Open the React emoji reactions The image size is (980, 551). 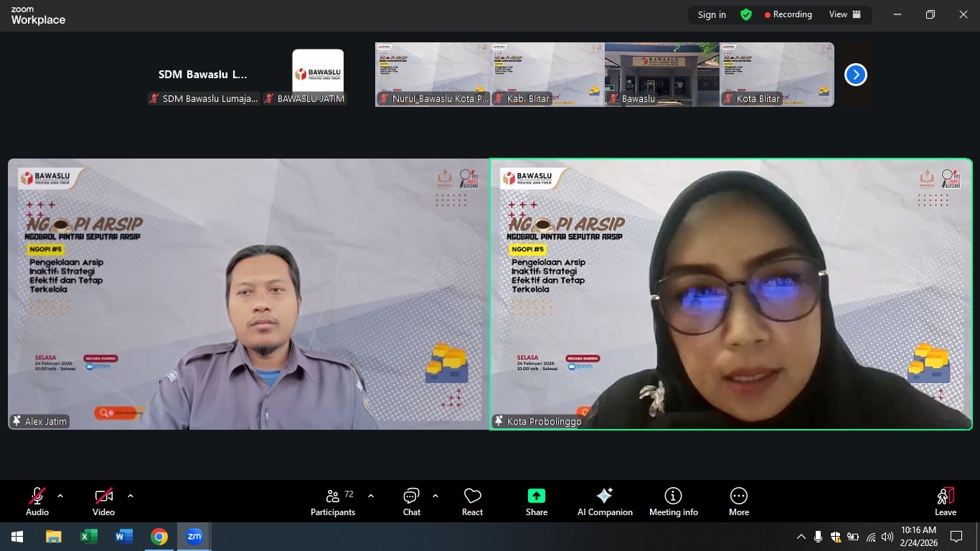[x=472, y=501]
